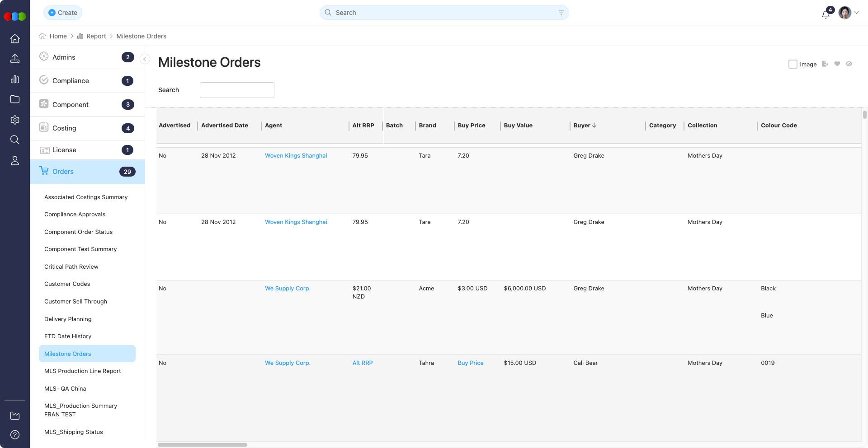Image resolution: width=868 pixels, height=448 pixels.
Task: Open the first Woven Kings Shanghai link
Action: click(x=296, y=155)
